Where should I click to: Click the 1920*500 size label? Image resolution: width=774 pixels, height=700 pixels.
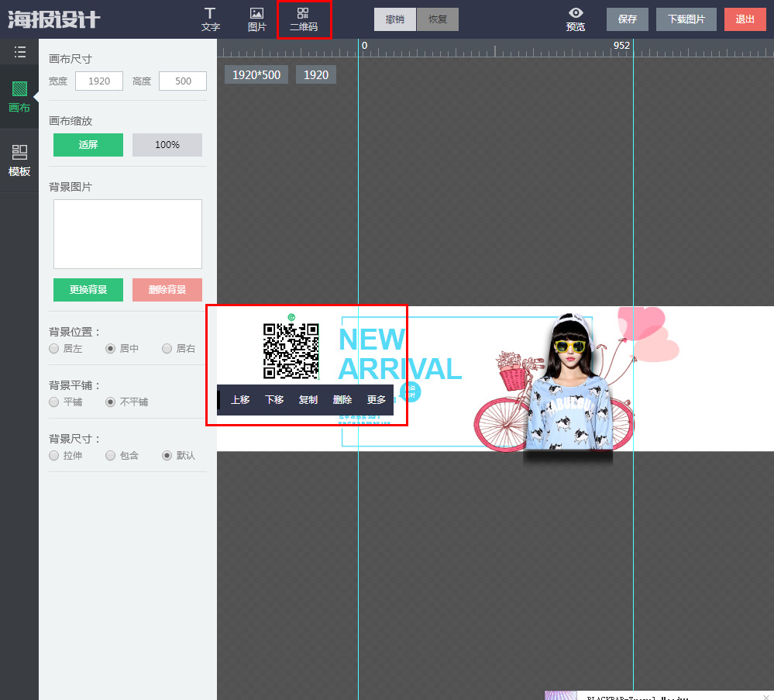coord(256,74)
